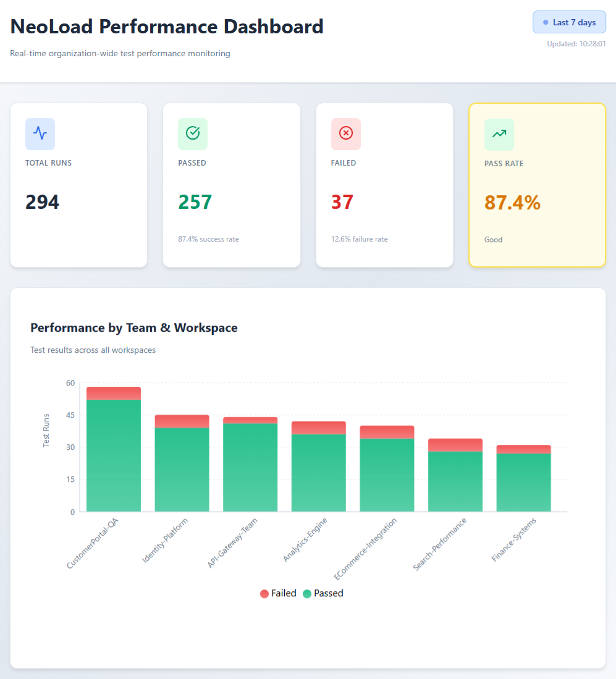Click the green Passed legend dot
Screen dimensions: 616x679
307,594
